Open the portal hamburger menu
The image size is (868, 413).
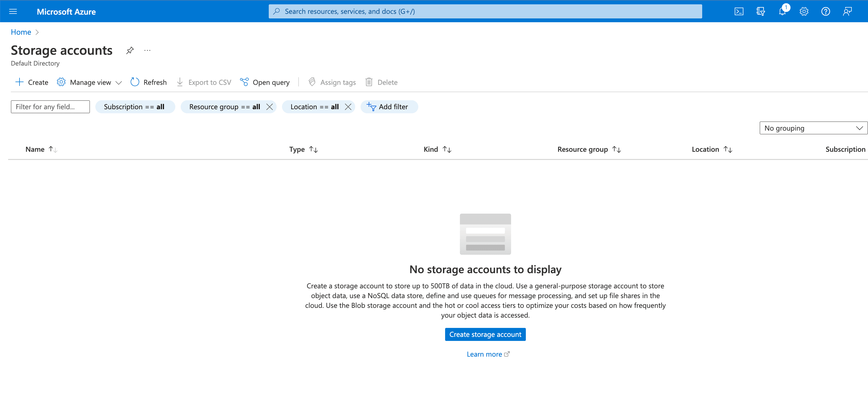[x=13, y=11]
